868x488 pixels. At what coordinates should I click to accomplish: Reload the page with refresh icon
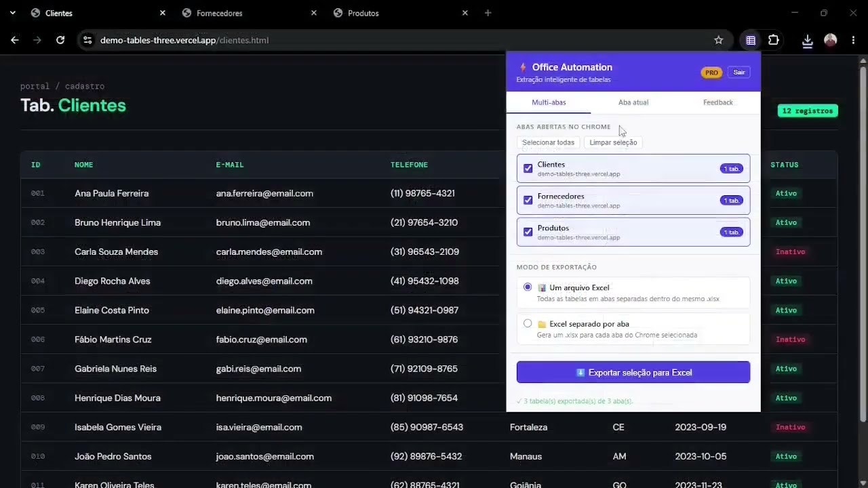pos(60,40)
